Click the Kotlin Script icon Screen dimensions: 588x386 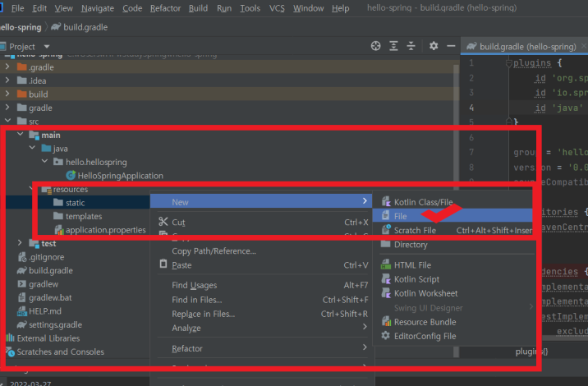click(x=385, y=279)
